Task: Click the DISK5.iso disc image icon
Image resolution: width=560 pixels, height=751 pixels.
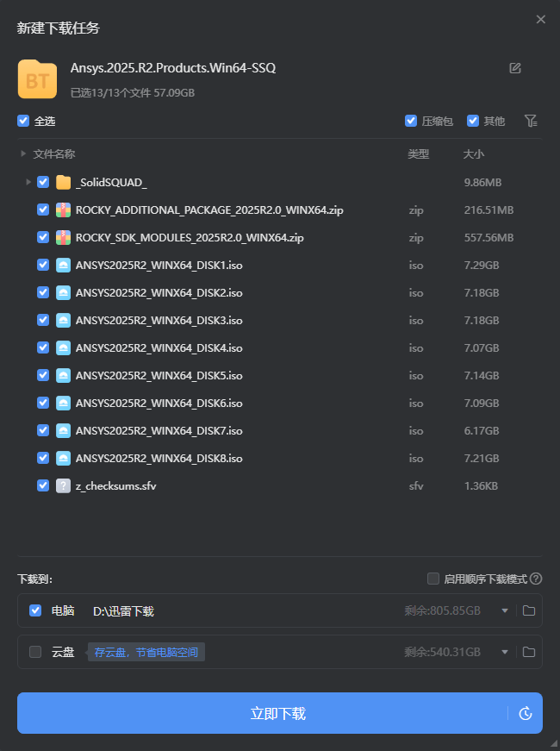Action: [x=63, y=376]
